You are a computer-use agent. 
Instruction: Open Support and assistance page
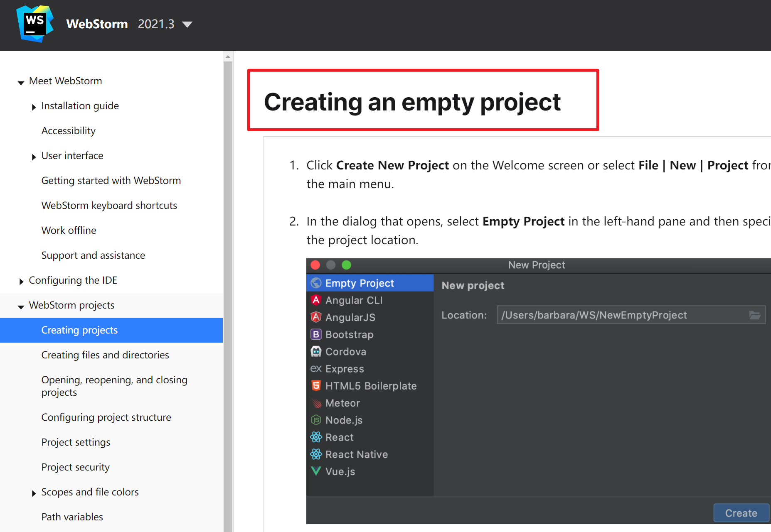[x=93, y=255]
